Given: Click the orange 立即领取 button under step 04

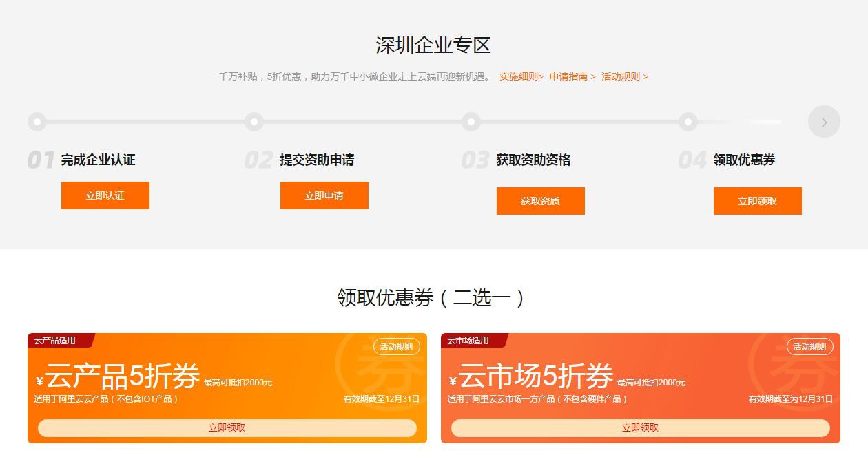Looking at the screenshot, I should (x=758, y=201).
